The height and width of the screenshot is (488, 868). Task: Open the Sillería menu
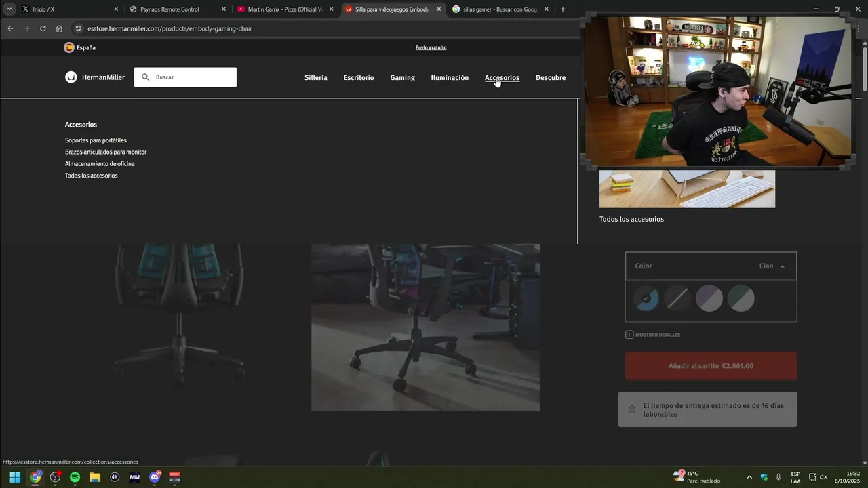coord(316,77)
